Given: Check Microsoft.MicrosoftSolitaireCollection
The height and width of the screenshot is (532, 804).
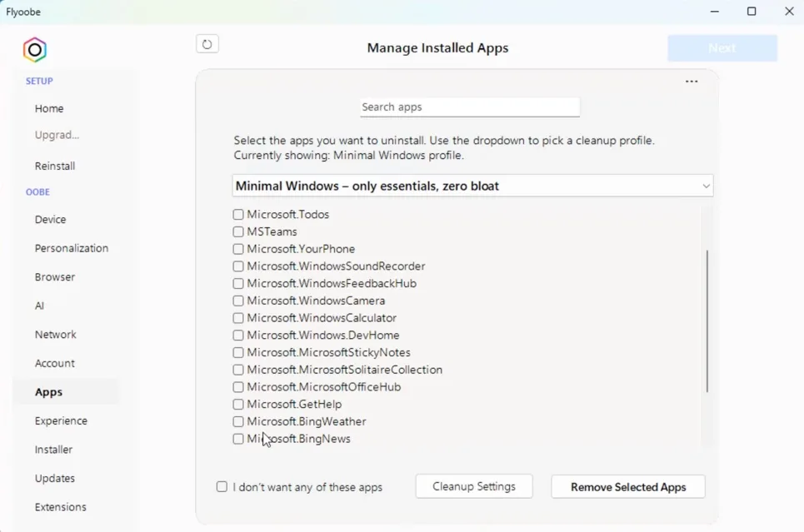Looking at the screenshot, I should 238,369.
